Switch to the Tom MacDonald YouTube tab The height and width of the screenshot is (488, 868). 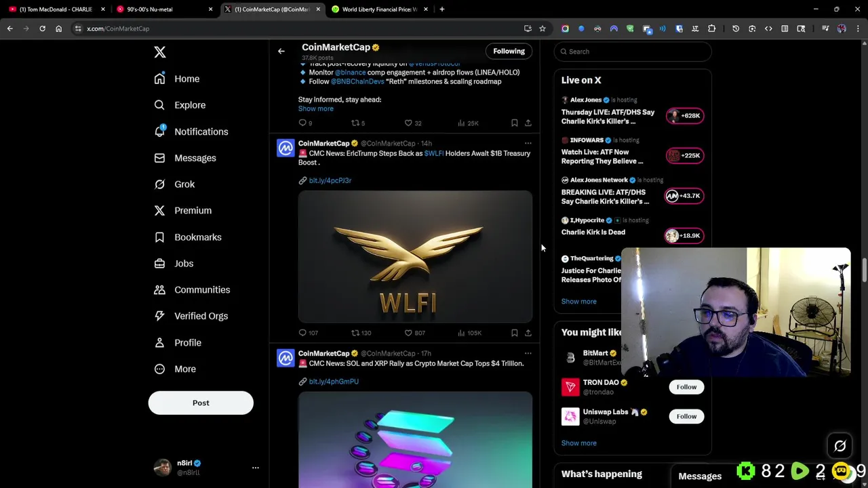point(56,9)
